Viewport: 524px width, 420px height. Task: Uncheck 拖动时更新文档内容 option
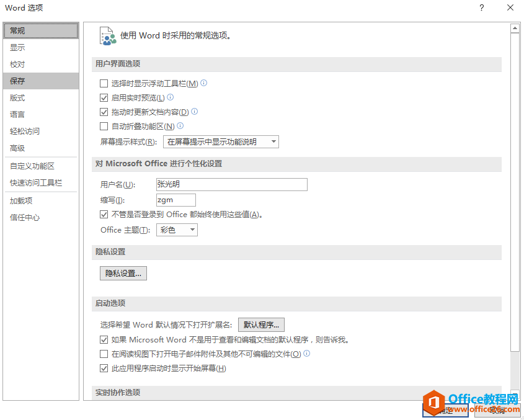[104, 112]
